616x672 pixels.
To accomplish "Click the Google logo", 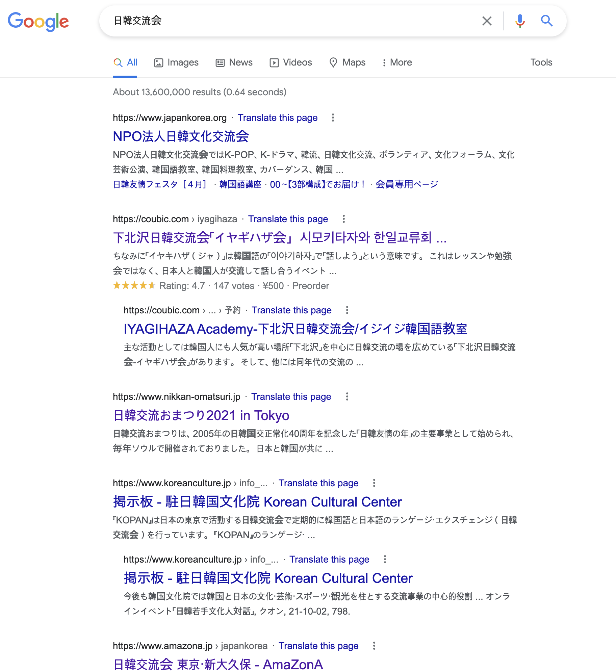I will pos(38,22).
